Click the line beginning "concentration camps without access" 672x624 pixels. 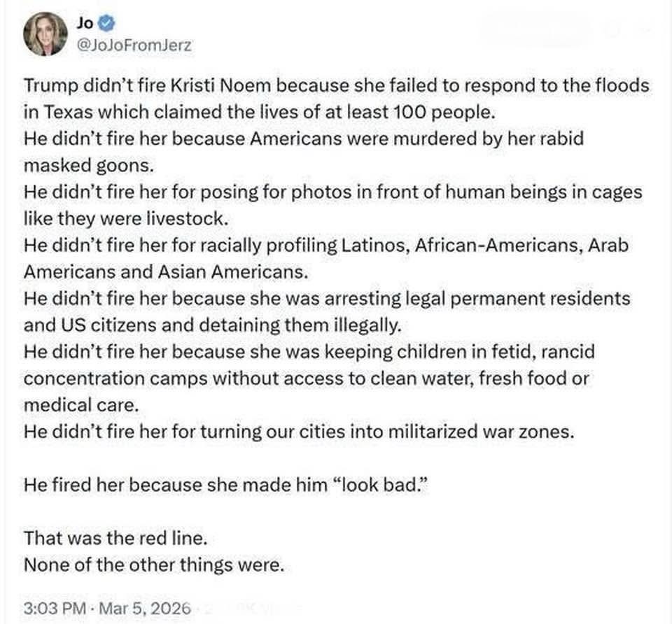tap(306, 378)
